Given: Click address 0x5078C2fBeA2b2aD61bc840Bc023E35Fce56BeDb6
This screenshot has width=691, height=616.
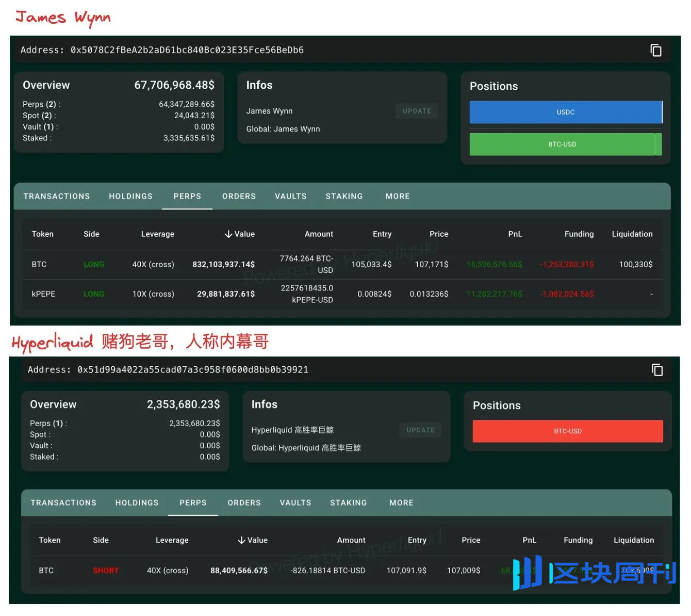Looking at the screenshot, I should 187,50.
